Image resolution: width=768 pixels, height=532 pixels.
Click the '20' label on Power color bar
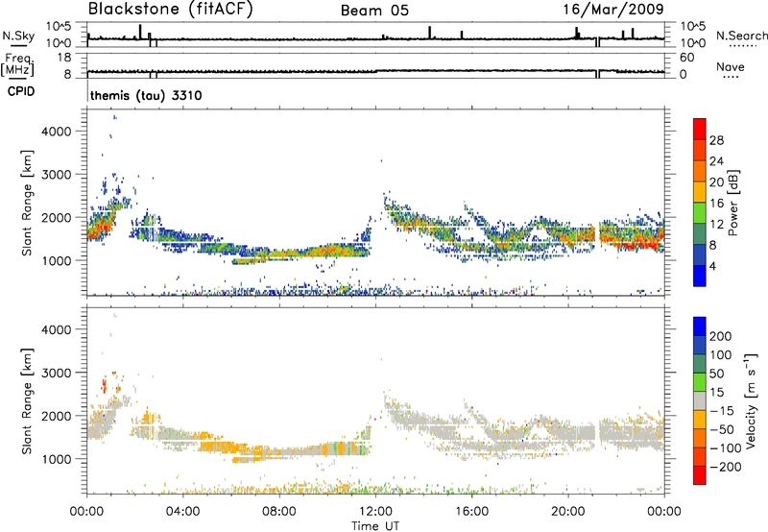coord(716,182)
